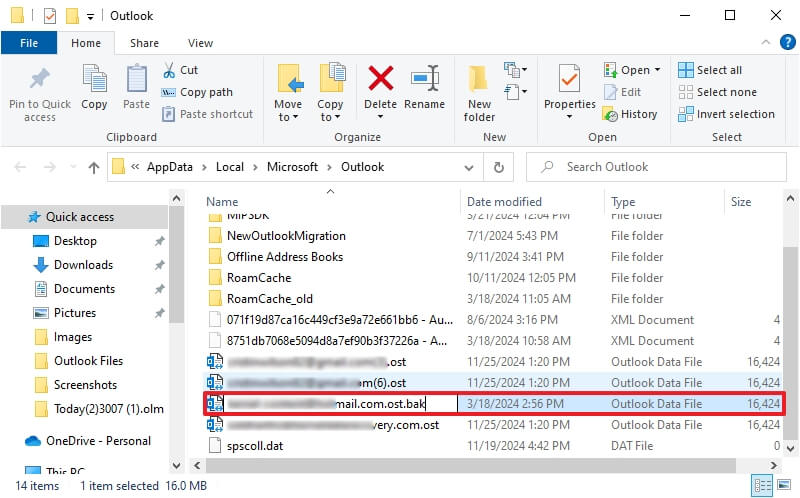Open Screenshots folder in navigation pane
This screenshot has height=498, width=800.
85,385
